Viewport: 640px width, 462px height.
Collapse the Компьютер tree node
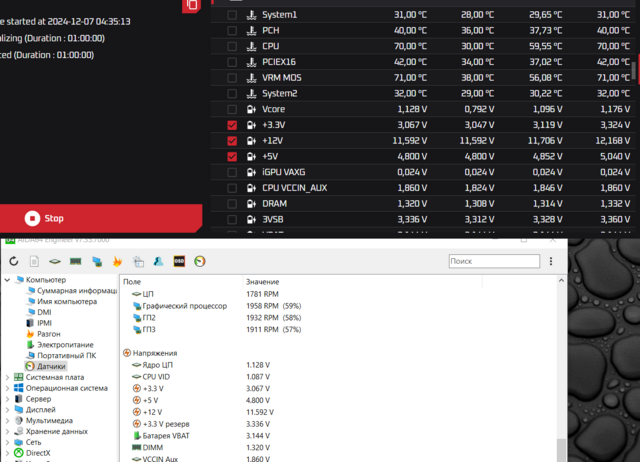pos(8,280)
